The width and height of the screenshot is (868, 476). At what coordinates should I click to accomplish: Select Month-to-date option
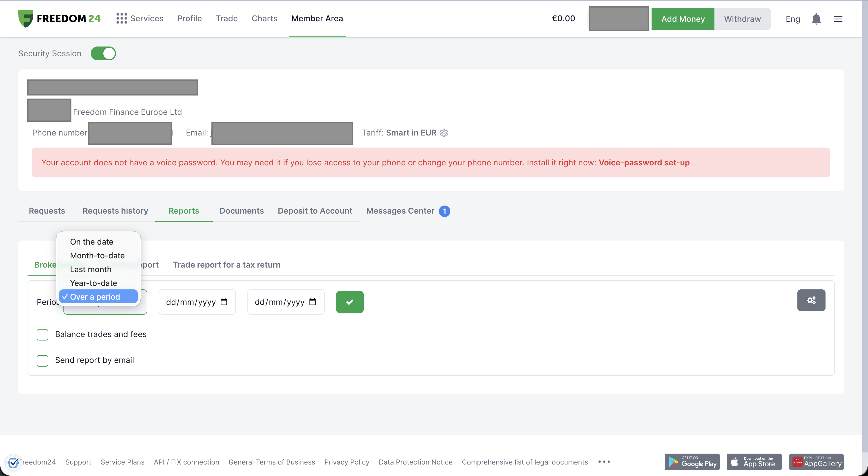coord(97,256)
